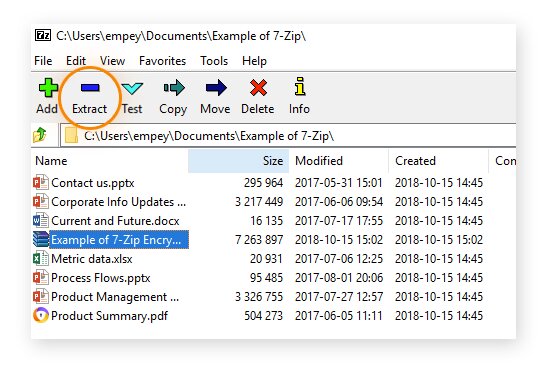Sort by the Size column header

point(238,161)
